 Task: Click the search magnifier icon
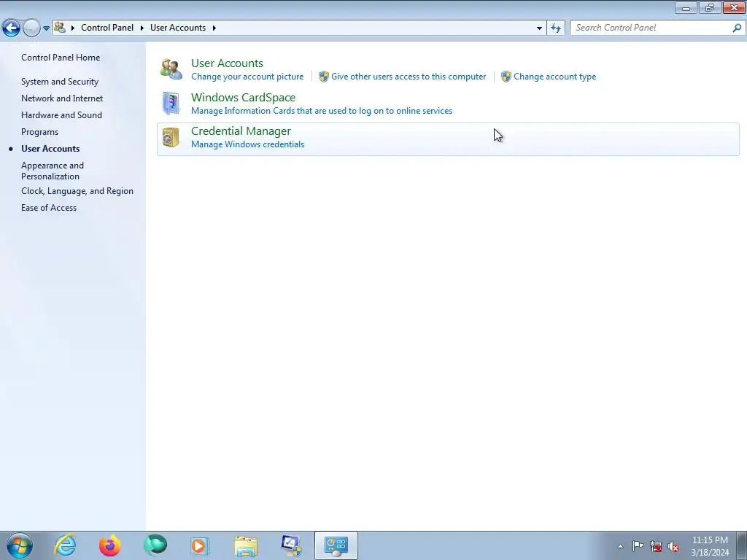click(x=737, y=28)
